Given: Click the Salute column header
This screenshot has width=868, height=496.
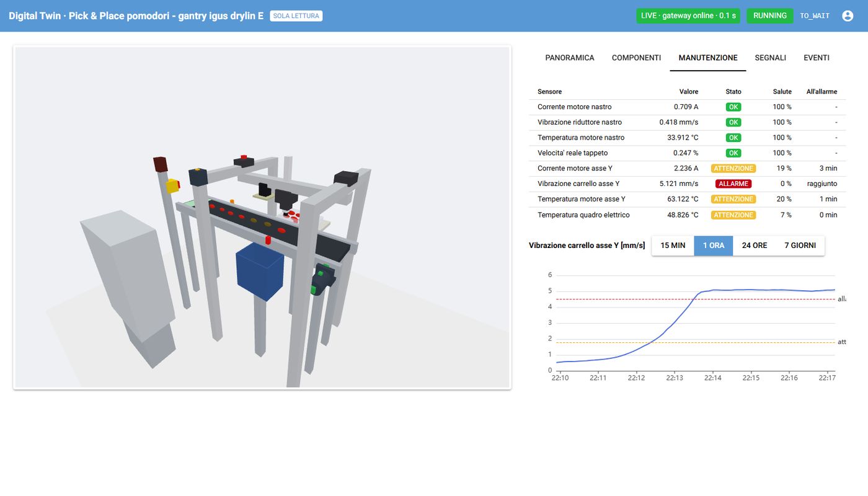Looking at the screenshot, I should pos(782,92).
